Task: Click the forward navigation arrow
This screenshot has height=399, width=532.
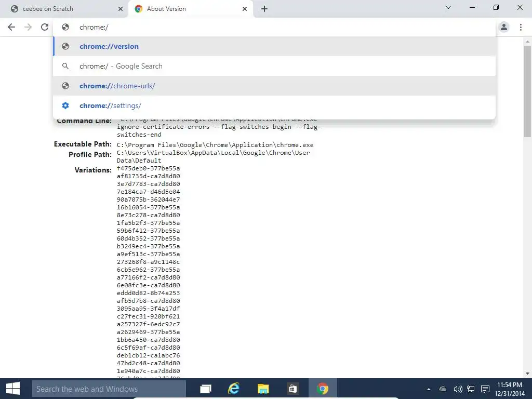Action: click(28, 27)
